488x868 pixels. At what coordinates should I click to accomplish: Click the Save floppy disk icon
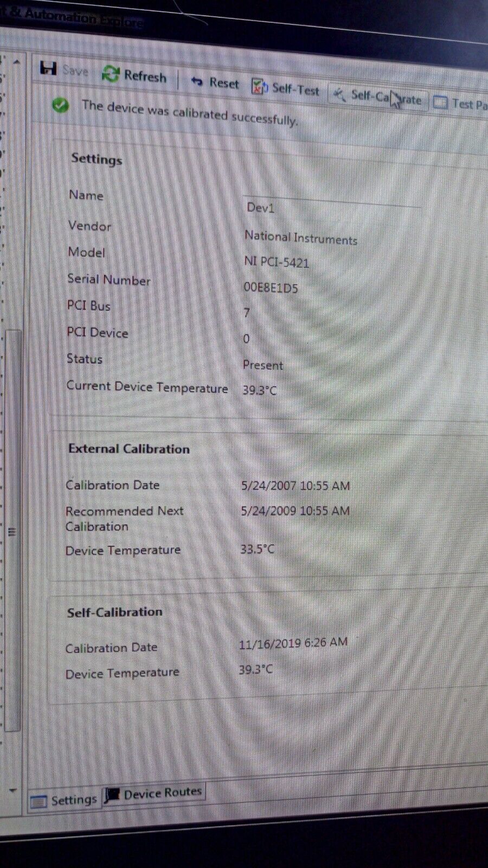tap(48, 68)
